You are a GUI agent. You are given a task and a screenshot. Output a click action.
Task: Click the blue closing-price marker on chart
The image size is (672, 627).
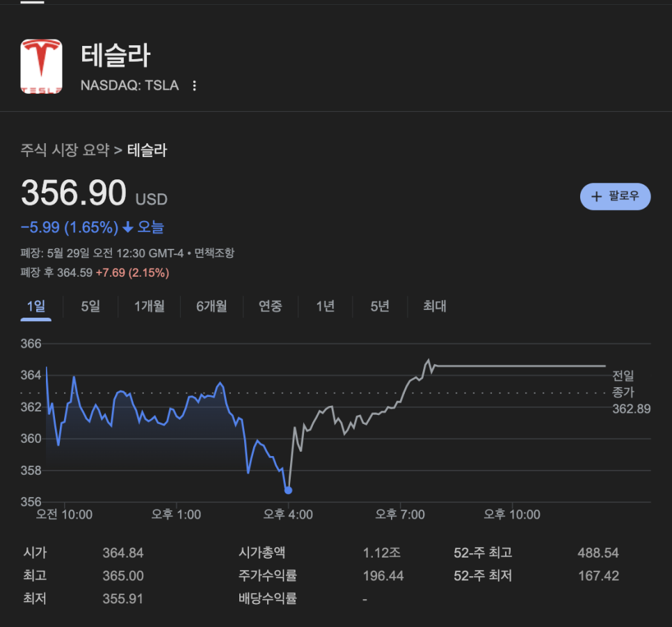click(x=289, y=490)
